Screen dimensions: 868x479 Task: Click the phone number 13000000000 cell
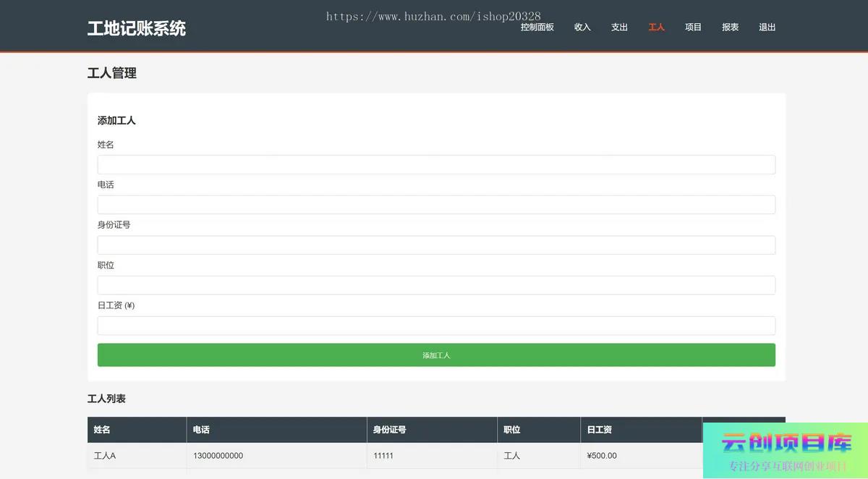click(x=218, y=456)
